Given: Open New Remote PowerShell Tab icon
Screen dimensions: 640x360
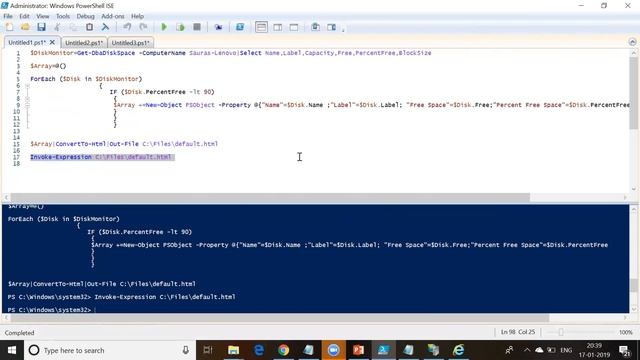Looking at the screenshot, I should point(218,27).
